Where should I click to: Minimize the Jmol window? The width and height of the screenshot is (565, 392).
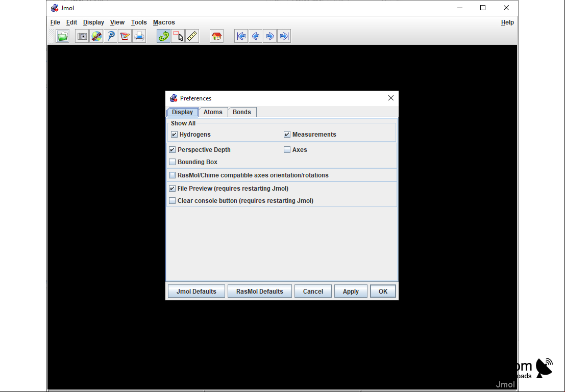[460, 8]
